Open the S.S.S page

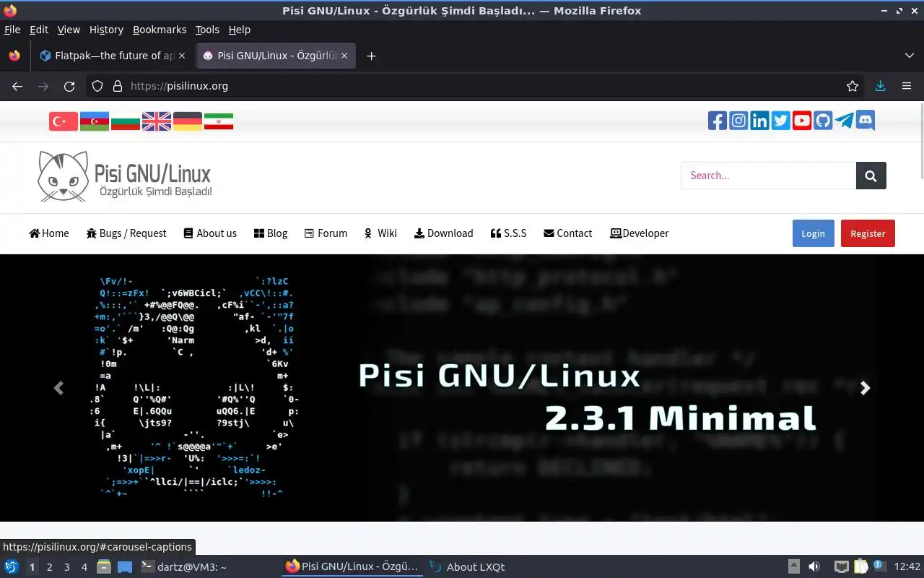pos(508,233)
